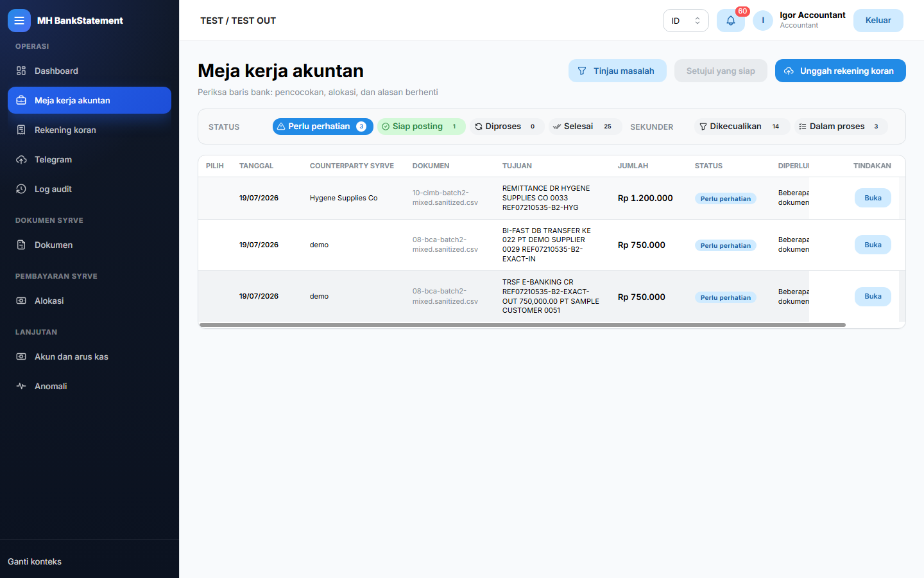Viewport: 924px width, 578px height.
Task: Go to Dashboard in sidebar
Action: [x=89, y=71]
